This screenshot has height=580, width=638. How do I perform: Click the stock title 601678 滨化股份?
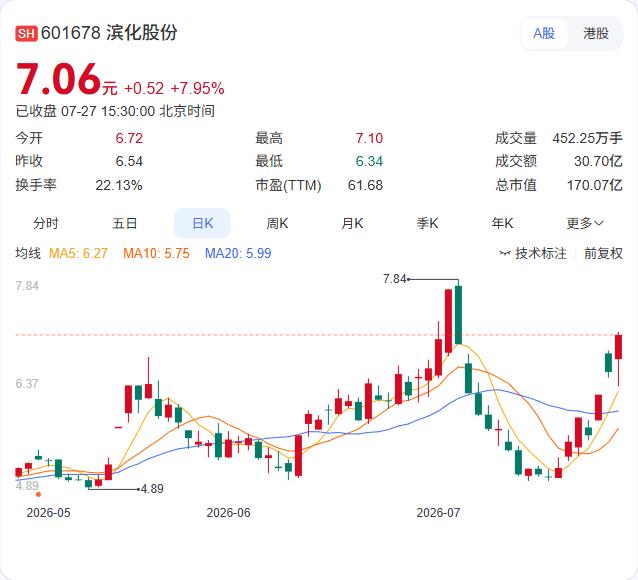point(109,33)
